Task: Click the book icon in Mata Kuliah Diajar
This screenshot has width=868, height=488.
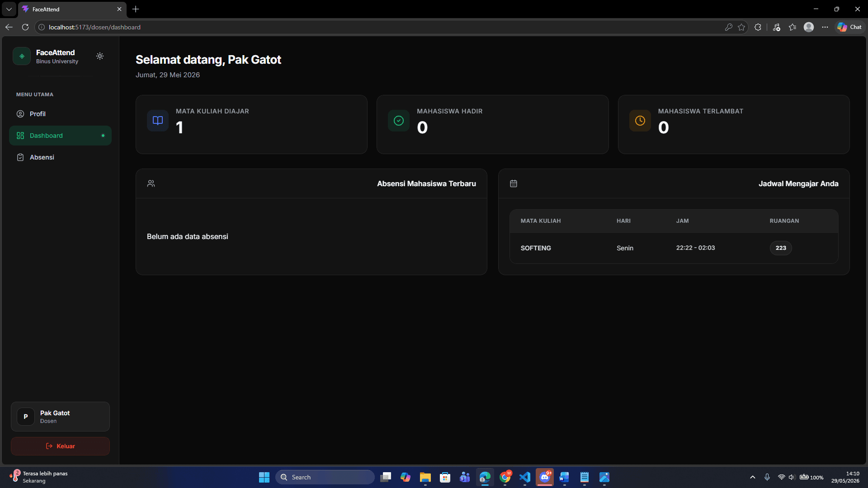Action: coord(158,120)
